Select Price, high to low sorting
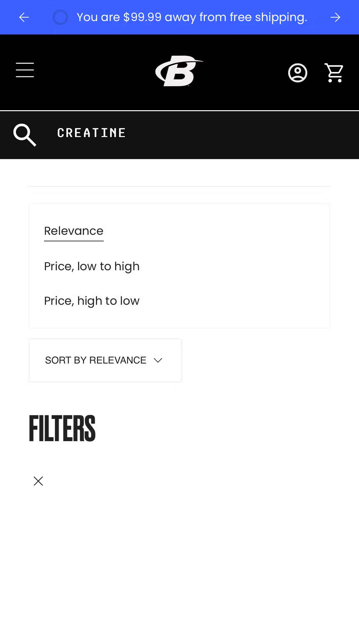 pos(92,300)
